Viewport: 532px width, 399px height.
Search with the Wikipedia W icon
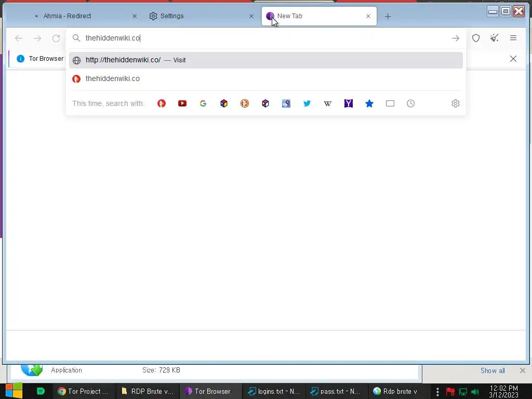pos(327,103)
